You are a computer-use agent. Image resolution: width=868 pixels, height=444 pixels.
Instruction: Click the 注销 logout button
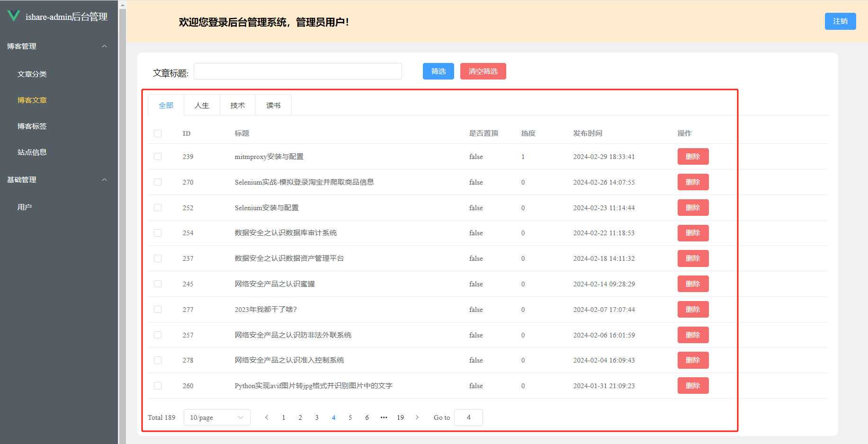840,21
